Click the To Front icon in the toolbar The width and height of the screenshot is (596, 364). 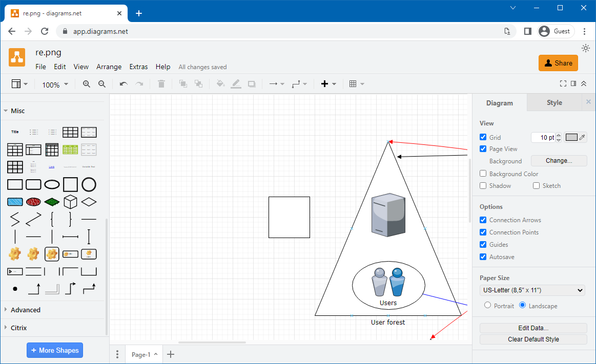[x=183, y=83]
